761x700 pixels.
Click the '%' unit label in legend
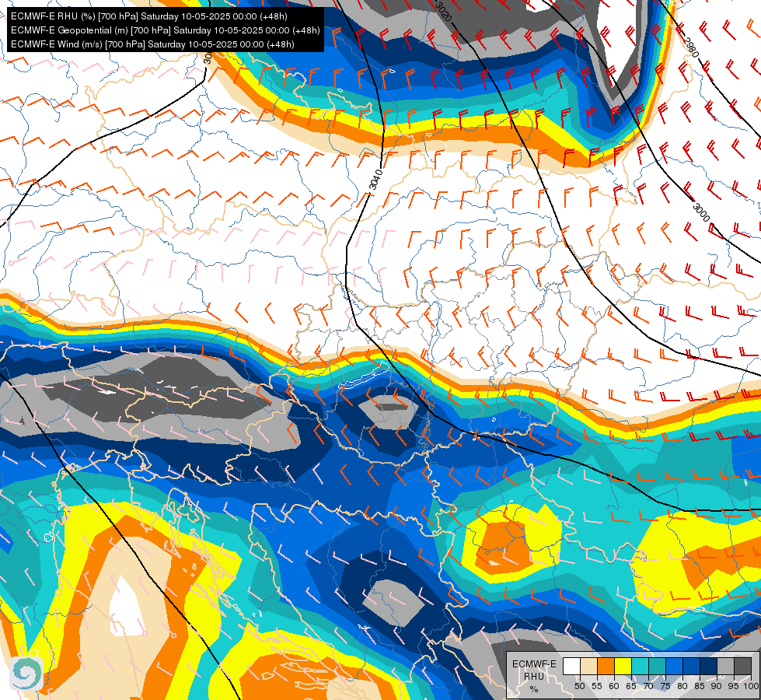[534, 689]
